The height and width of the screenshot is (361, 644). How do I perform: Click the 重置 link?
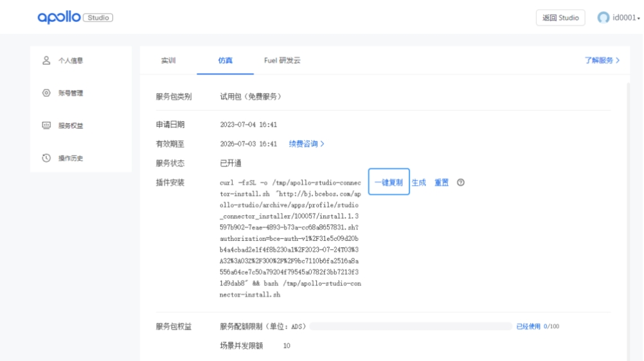point(442,182)
